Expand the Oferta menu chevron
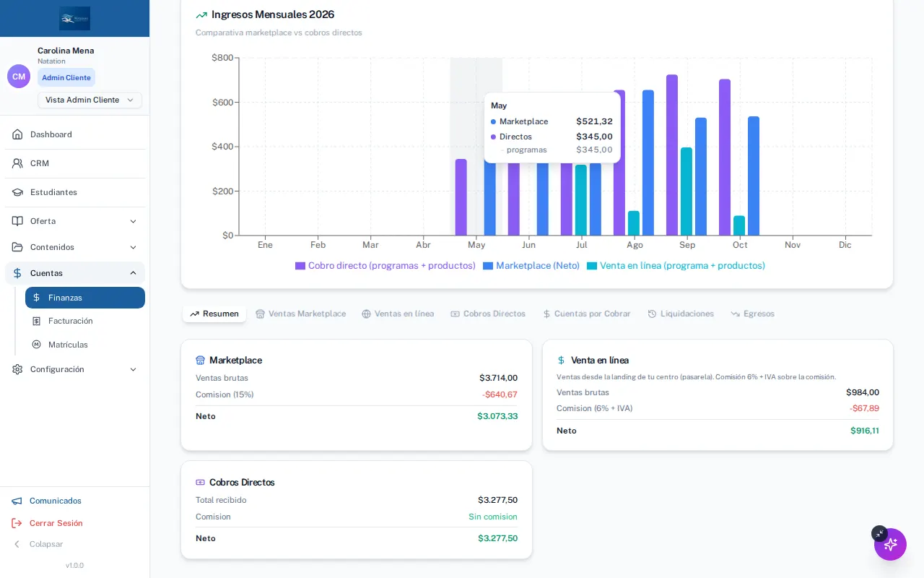924x578 pixels. (x=133, y=221)
